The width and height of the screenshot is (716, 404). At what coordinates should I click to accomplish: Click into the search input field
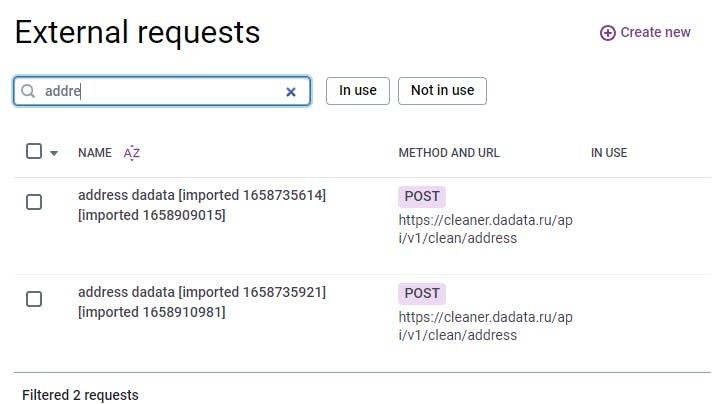[x=160, y=91]
